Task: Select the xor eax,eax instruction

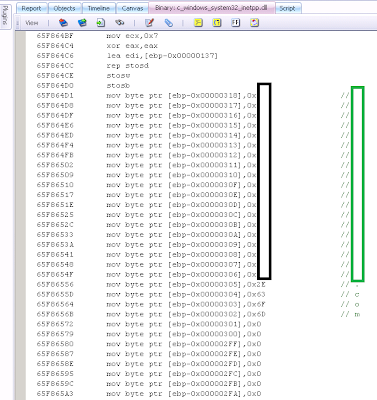Action: click(x=132, y=46)
